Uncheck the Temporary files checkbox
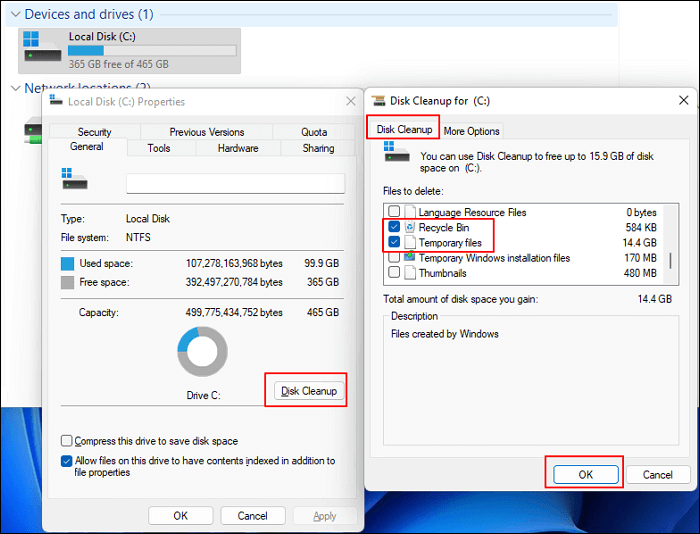Viewport: 700px width, 534px height. coord(394,242)
